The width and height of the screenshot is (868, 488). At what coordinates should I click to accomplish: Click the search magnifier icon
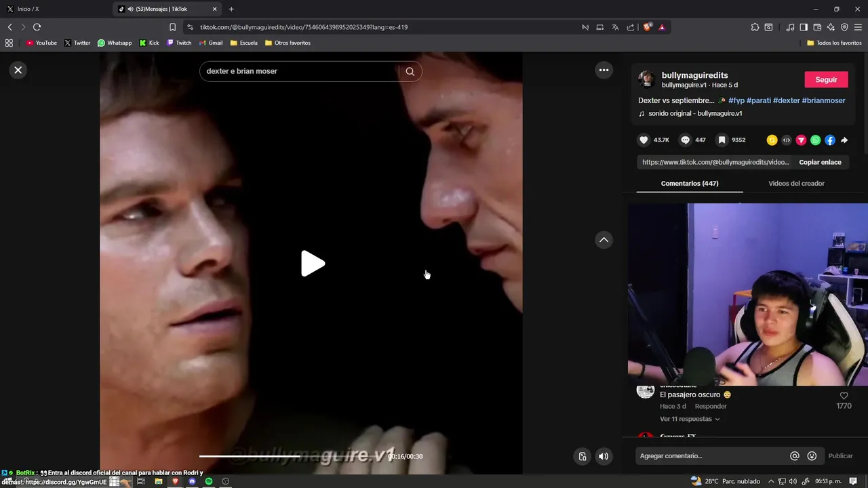tap(410, 71)
